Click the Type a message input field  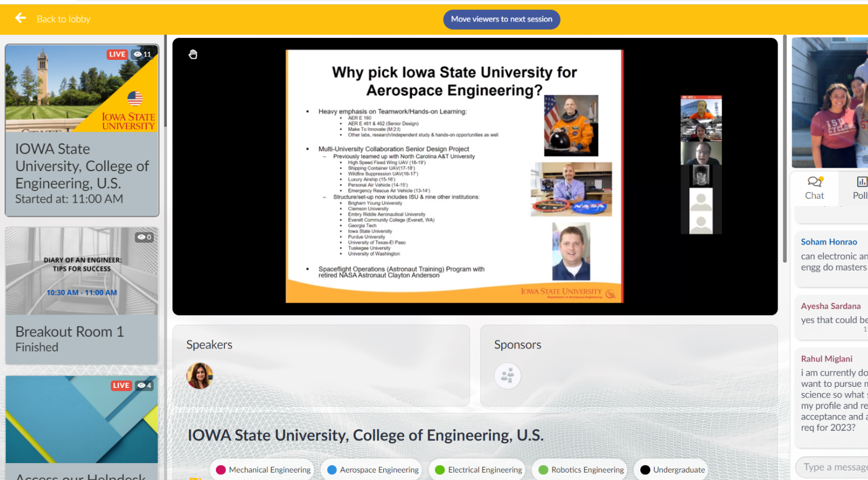(x=832, y=467)
